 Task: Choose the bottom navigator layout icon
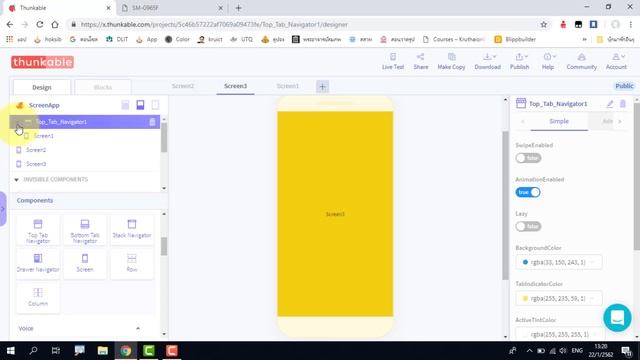(x=140, y=105)
